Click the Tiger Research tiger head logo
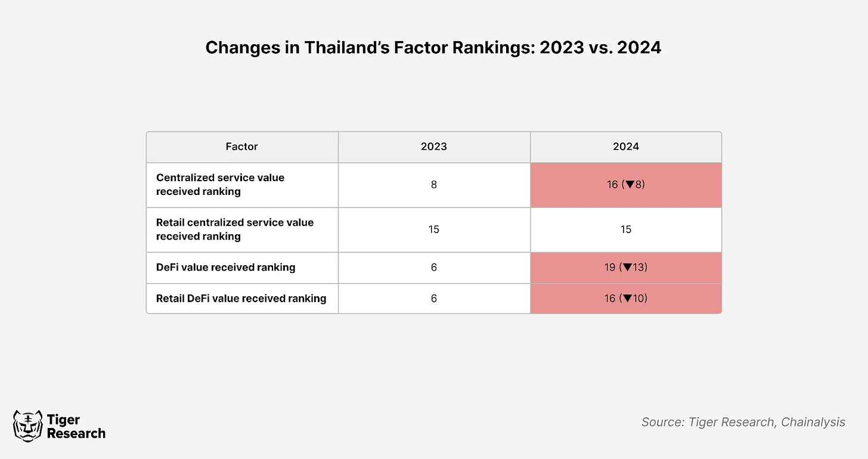The image size is (868, 459). click(x=27, y=426)
